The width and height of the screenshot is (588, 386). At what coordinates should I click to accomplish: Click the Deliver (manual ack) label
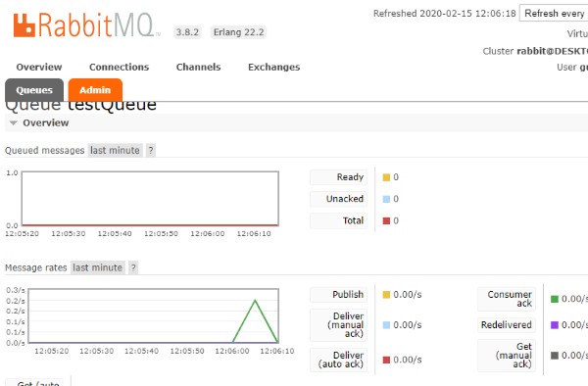[339, 325]
